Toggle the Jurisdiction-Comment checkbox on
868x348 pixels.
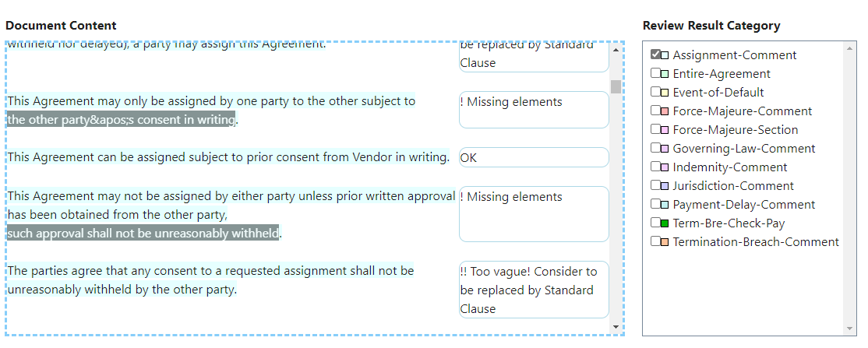point(655,186)
